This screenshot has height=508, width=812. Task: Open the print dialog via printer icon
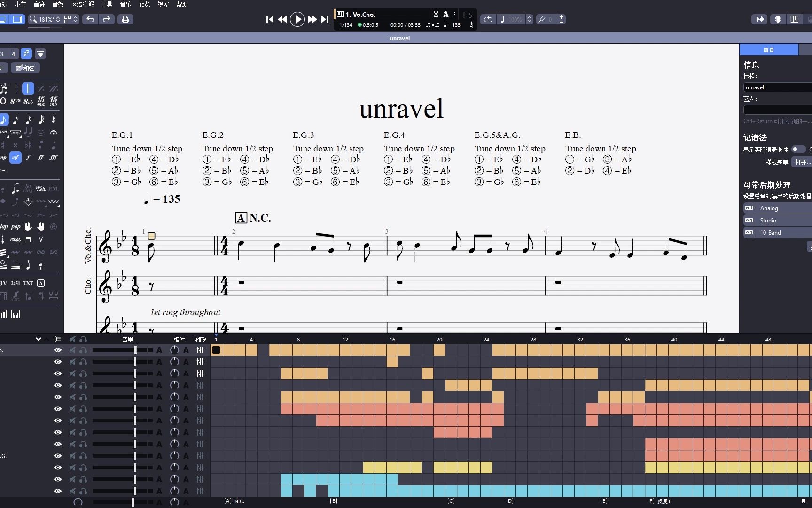tap(125, 19)
